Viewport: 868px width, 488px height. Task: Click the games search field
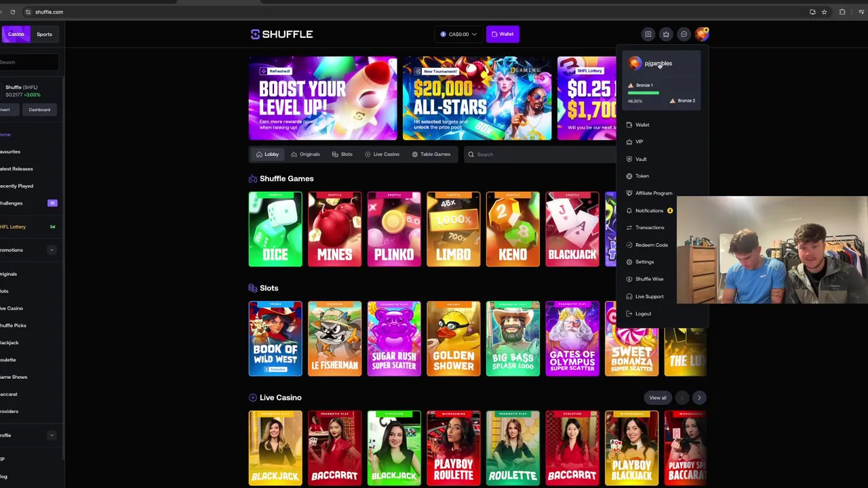click(539, 155)
